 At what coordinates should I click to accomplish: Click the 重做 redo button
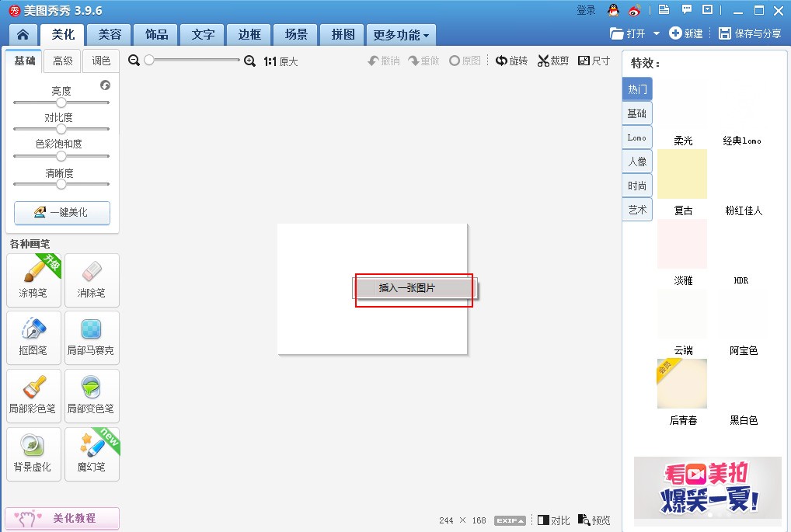coord(423,61)
